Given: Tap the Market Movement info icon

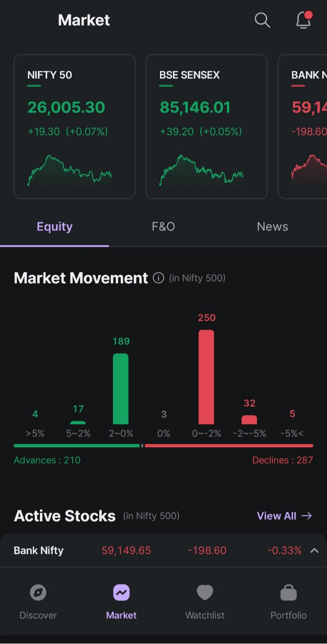Looking at the screenshot, I should 158,278.
